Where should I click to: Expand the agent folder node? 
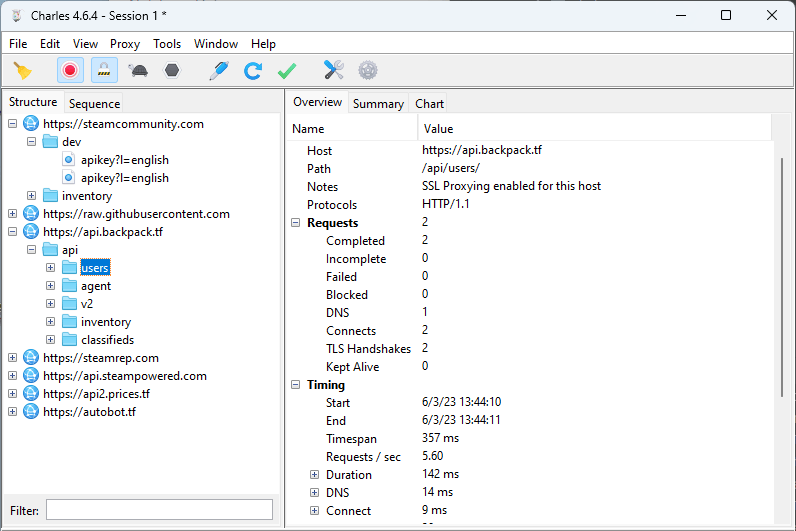(x=50, y=285)
